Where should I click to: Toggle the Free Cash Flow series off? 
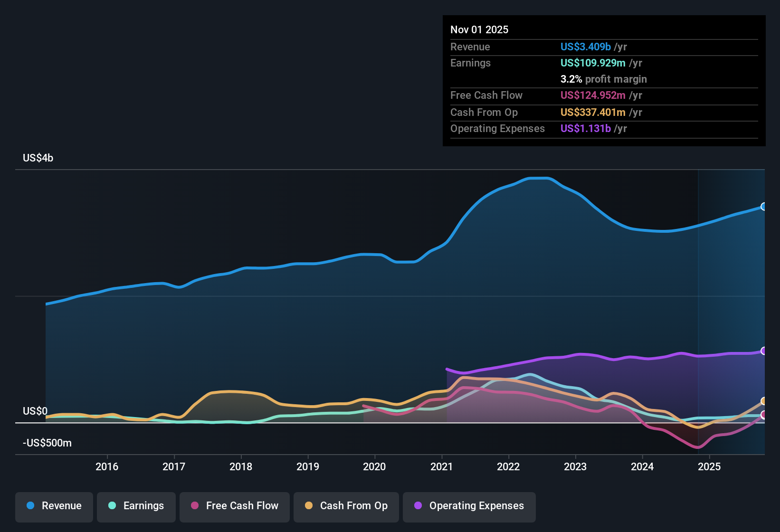234,506
